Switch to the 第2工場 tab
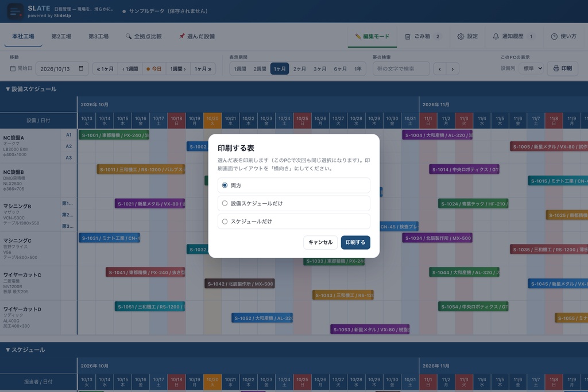Screen dimensions: 588x392 61,36
